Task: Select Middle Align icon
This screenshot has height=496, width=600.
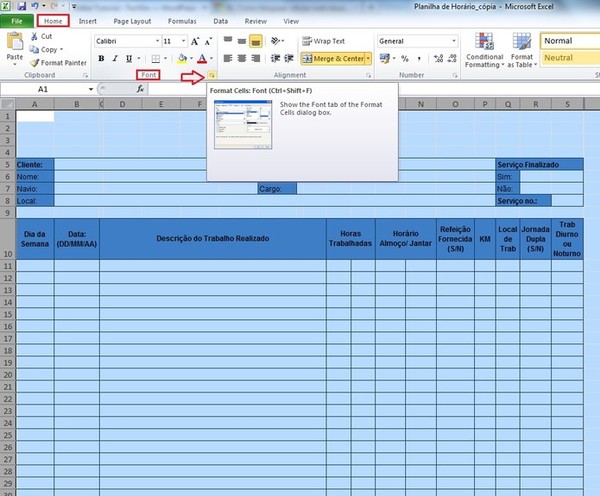Action: tap(241, 41)
